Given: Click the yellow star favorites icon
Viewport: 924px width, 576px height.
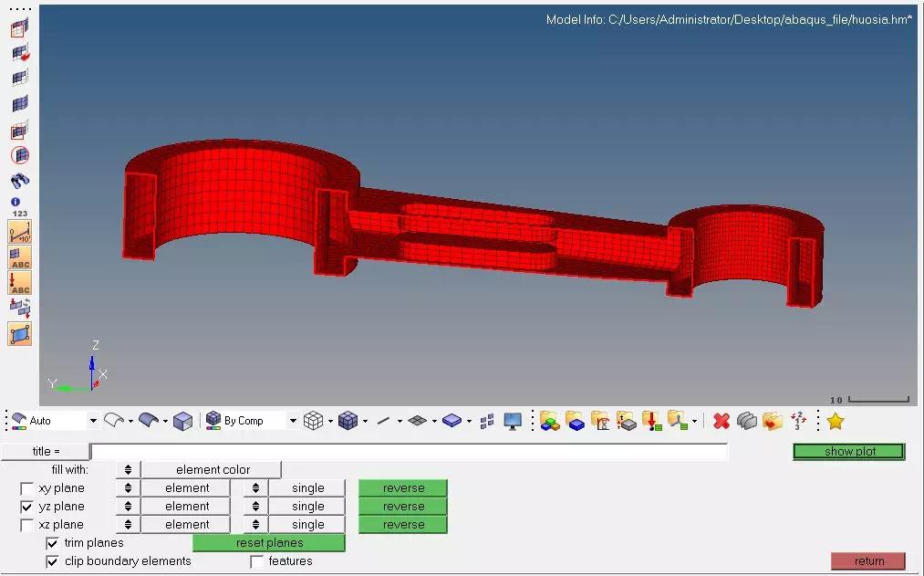Looking at the screenshot, I should pyautogui.click(x=835, y=421).
